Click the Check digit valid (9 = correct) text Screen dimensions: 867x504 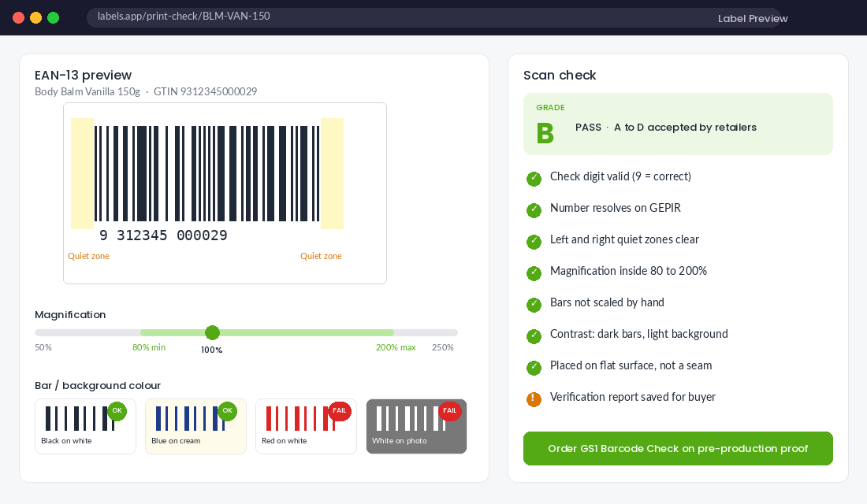point(620,177)
